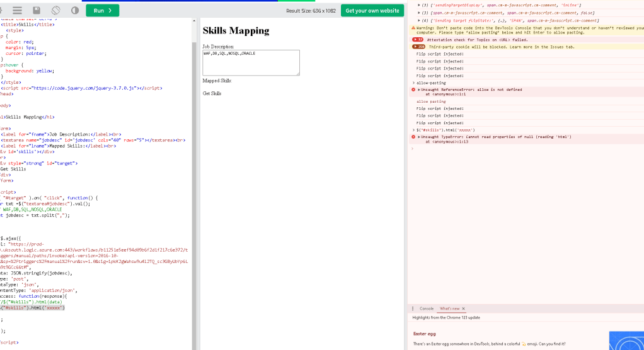Image resolution: width=644 pixels, height=350 pixels.
Task: Expand the Uncaught TypeError stack trace
Action: (x=419, y=137)
